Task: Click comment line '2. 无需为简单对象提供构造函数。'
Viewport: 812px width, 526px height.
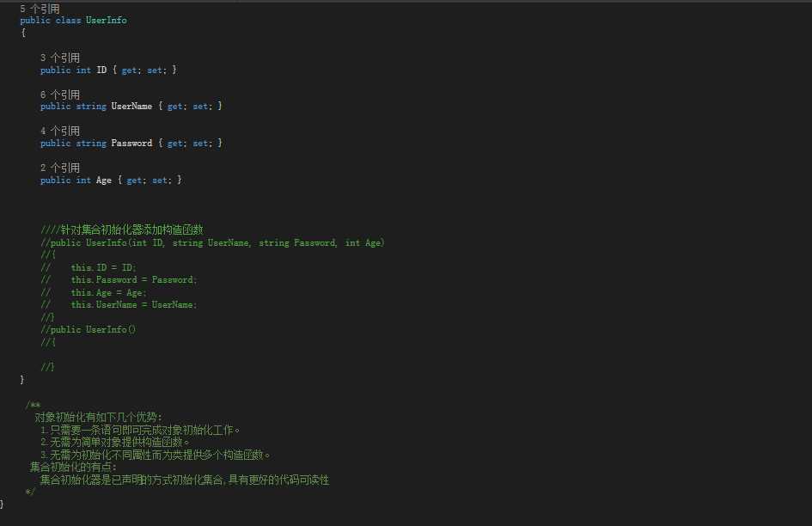Action: tap(115, 442)
